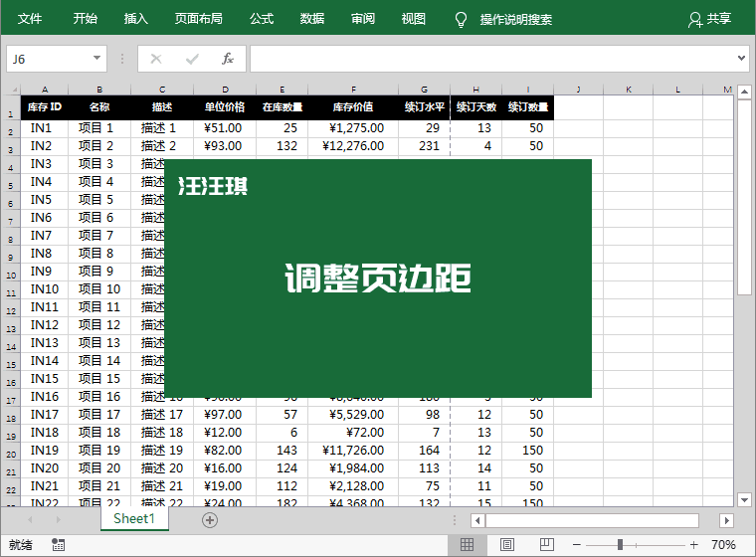Open the 页面布局 ribbon tab
756x557 pixels.
click(199, 19)
